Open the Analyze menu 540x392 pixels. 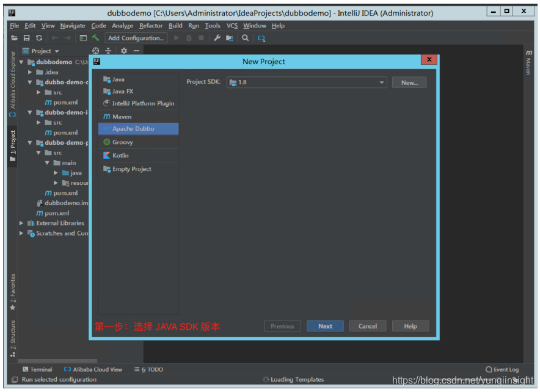click(x=122, y=26)
